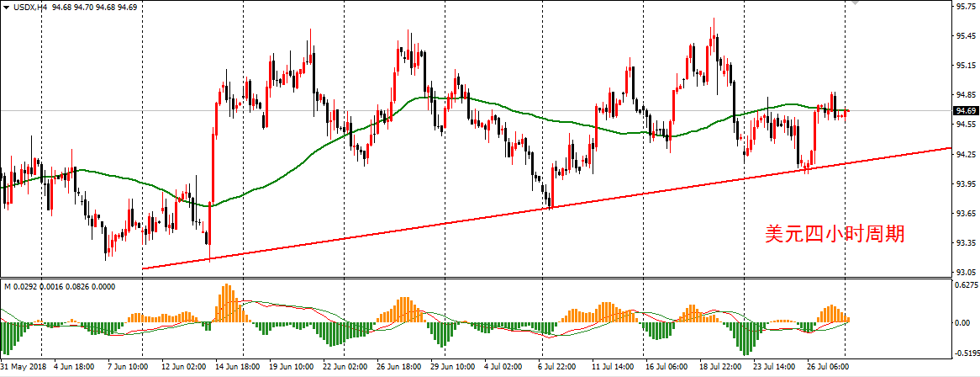Click the 31 May 2018 date label
The image size is (980, 377).
(24, 368)
